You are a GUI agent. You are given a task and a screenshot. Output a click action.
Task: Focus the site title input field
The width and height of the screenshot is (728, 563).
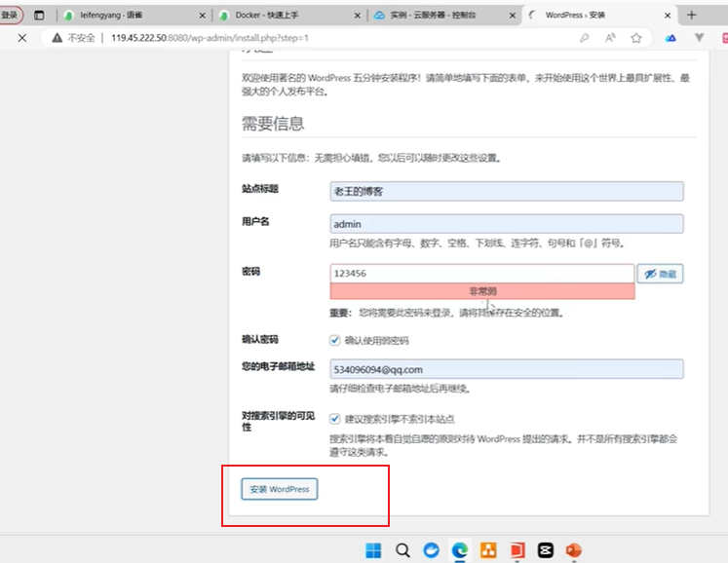[x=507, y=191]
